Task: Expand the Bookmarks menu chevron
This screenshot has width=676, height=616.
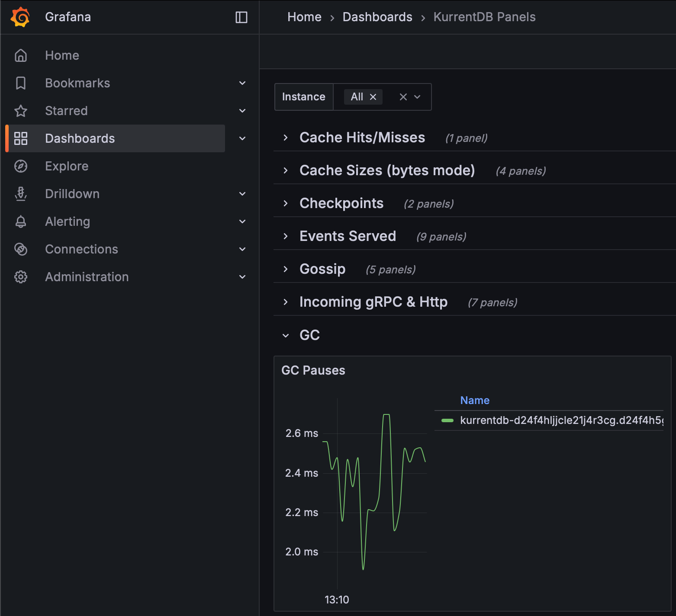Action: point(242,83)
